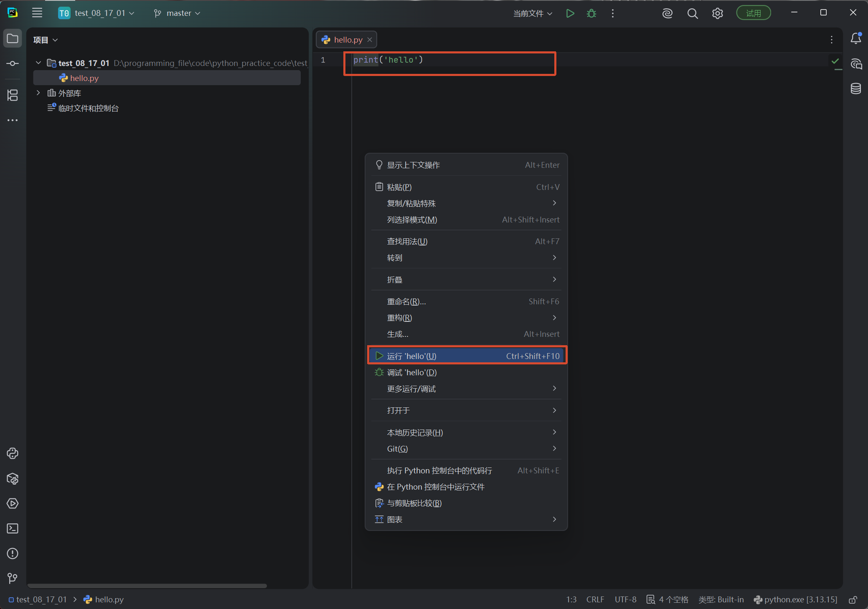Open the Database tool window
The image size is (868, 609).
point(855,88)
